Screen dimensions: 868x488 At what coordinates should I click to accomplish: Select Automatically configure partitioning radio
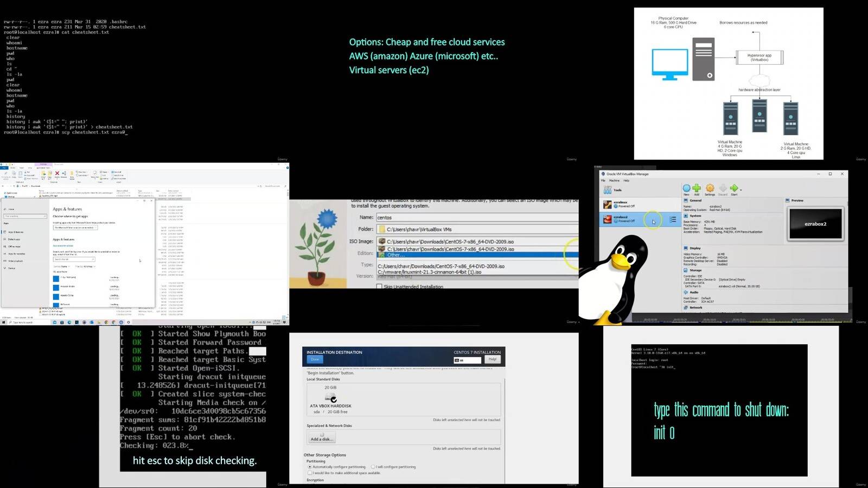(x=310, y=467)
